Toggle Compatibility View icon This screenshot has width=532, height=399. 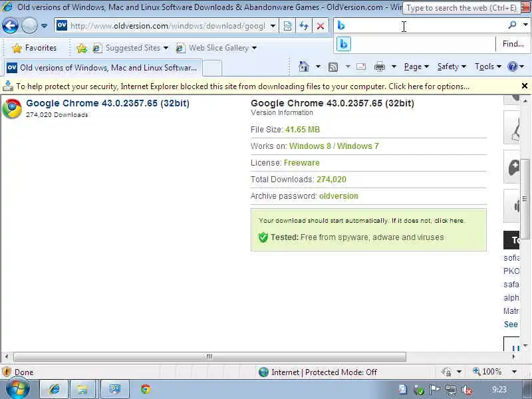point(287,26)
